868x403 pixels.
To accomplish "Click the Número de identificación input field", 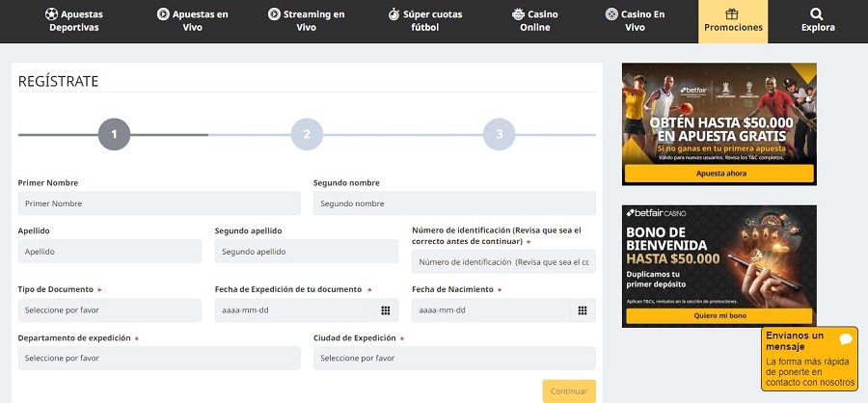I will (x=503, y=262).
